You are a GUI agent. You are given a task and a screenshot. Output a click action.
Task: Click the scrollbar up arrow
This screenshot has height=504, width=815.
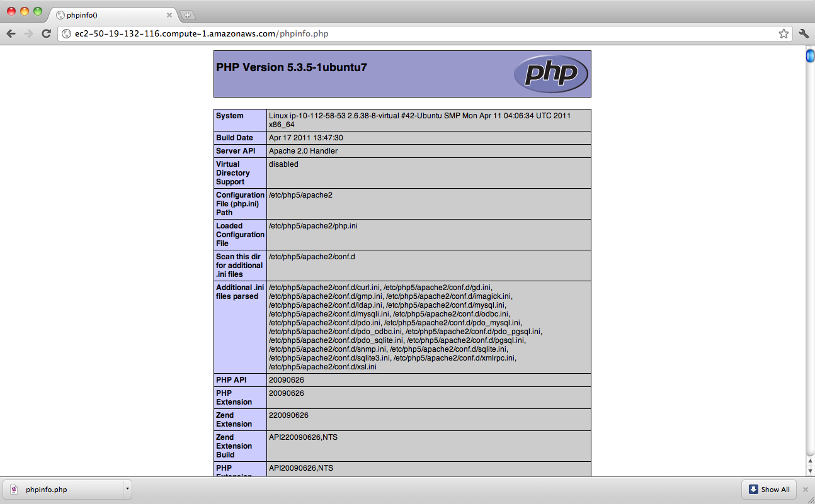point(810,461)
